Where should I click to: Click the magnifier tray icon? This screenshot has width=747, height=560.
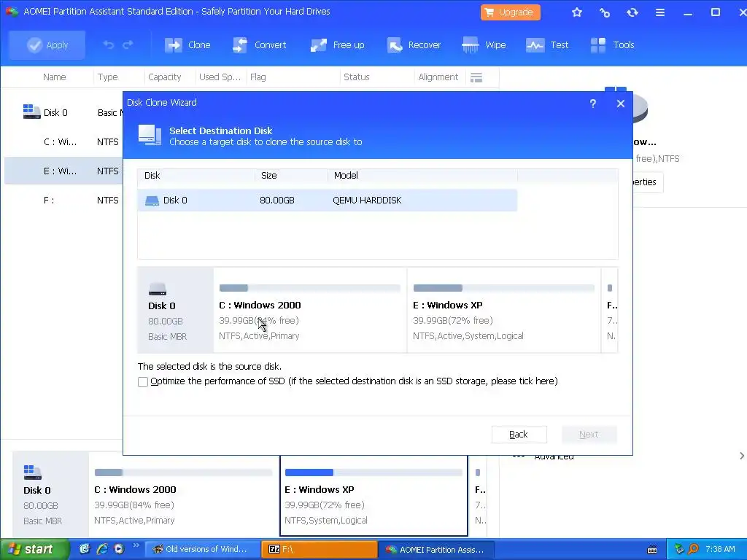point(693,550)
